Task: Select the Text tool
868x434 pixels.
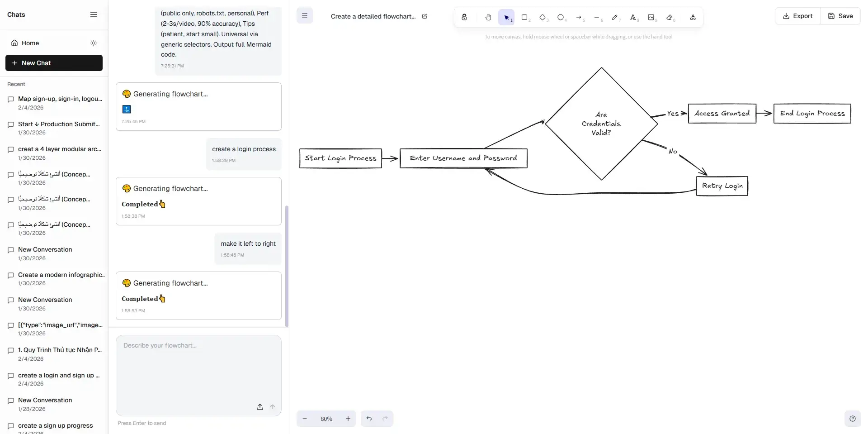Action: pos(633,17)
